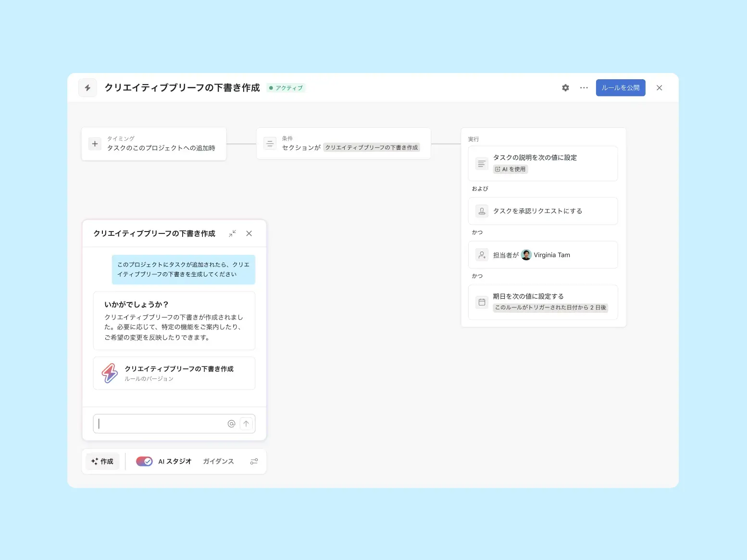Switch to the ガイダンス tab
Image resolution: width=747 pixels, height=560 pixels.
point(218,462)
